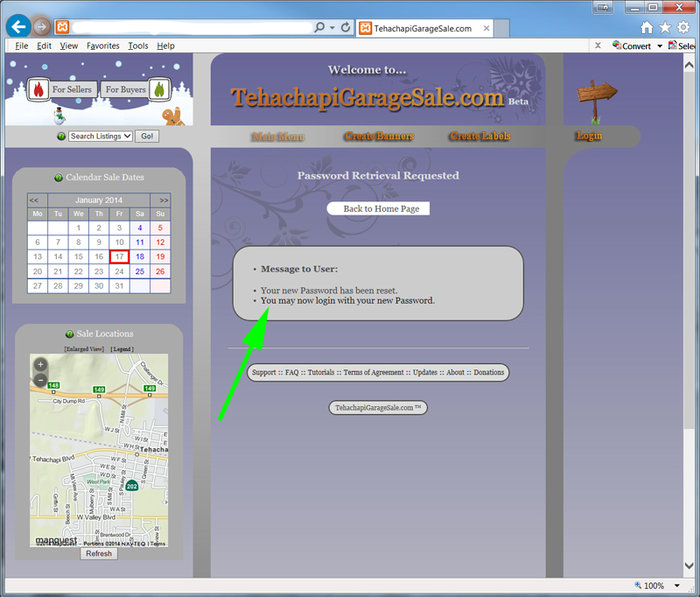The height and width of the screenshot is (597, 700).
Task: Open the Tutorials footer link
Action: [x=321, y=372]
